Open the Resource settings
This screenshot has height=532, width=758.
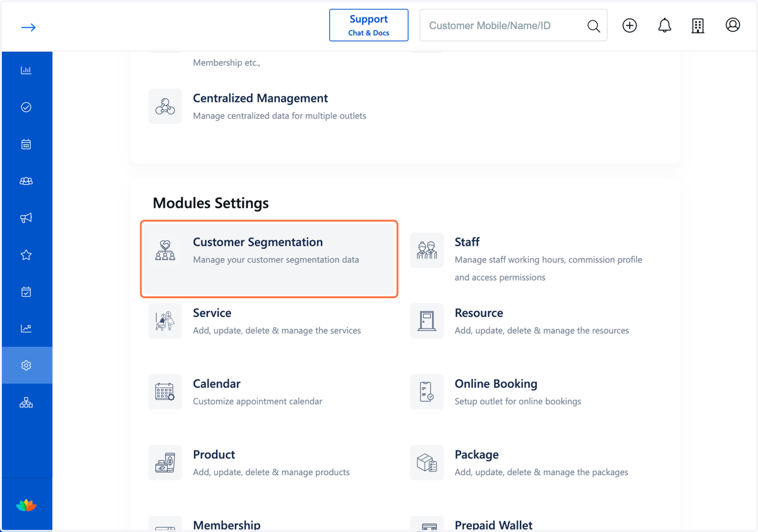(479, 313)
